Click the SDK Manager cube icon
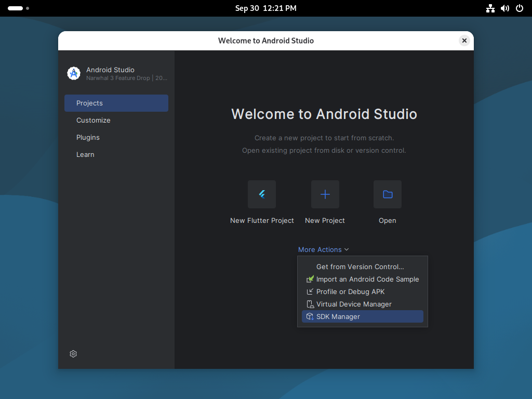Viewport: 532px width, 399px height. click(310, 316)
